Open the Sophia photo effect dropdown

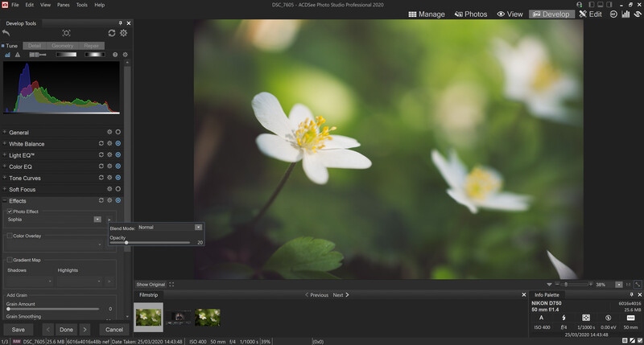click(x=97, y=220)
